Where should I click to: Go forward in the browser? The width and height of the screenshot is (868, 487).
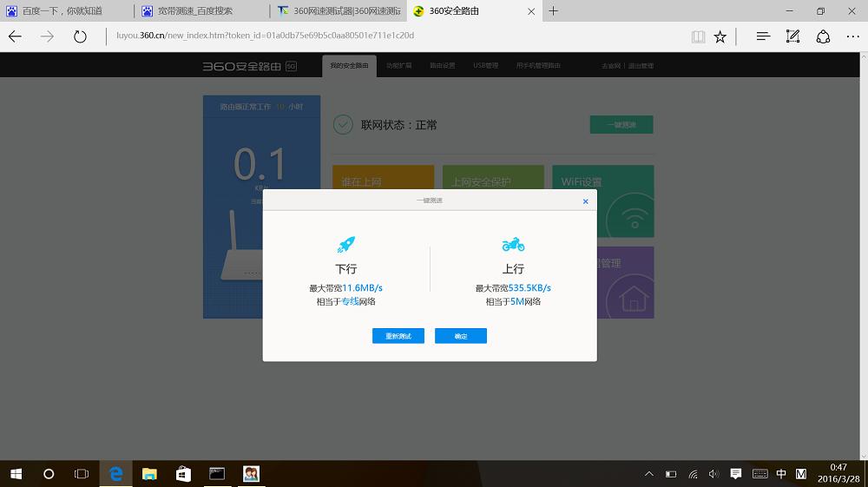point(47,36)
